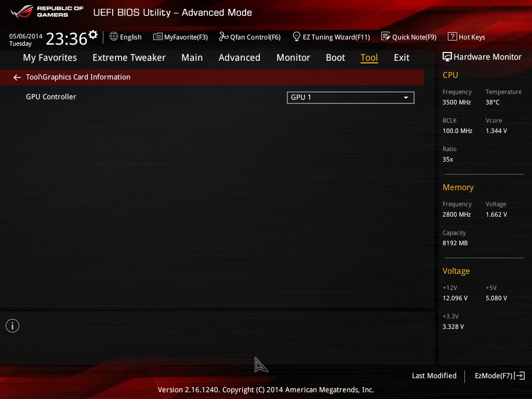
Task: View Last Modified settings
Action: pos(434,376)
